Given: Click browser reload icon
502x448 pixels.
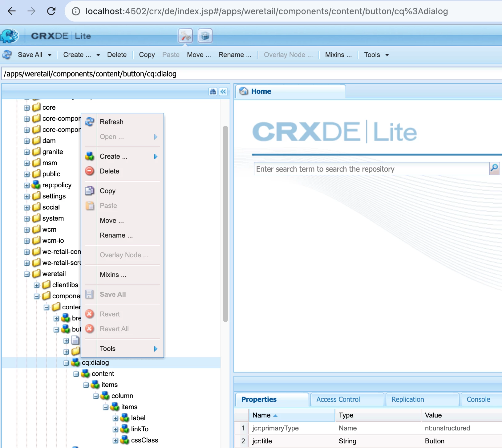Looking at the screenshot, I should pos(51,11).
